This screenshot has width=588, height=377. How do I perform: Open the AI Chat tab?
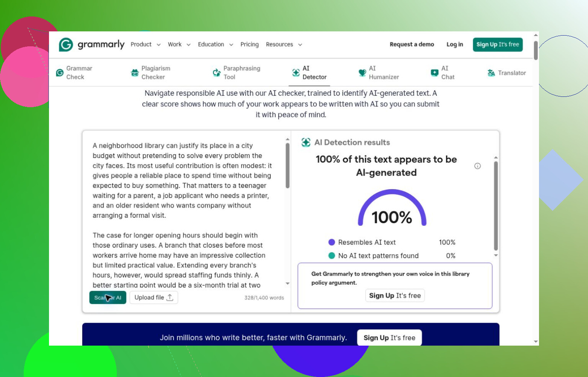click(x=443, y=73)
